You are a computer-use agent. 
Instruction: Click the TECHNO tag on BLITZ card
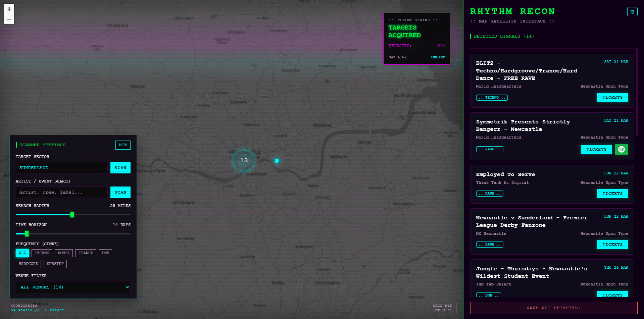(x=492, y=98)
